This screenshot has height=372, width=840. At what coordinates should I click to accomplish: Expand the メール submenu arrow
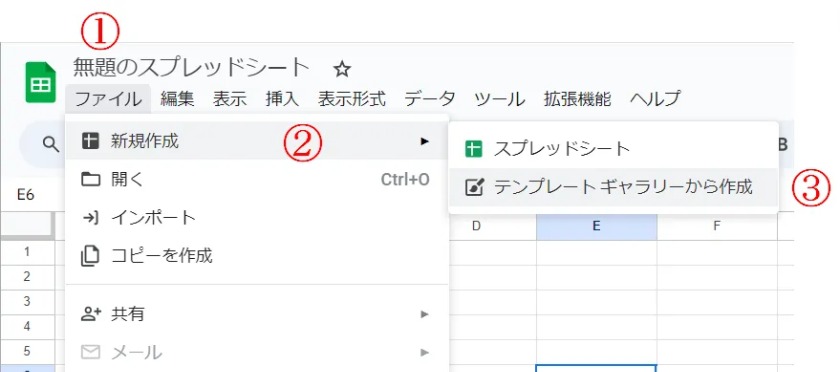click(x=425, y=353)
